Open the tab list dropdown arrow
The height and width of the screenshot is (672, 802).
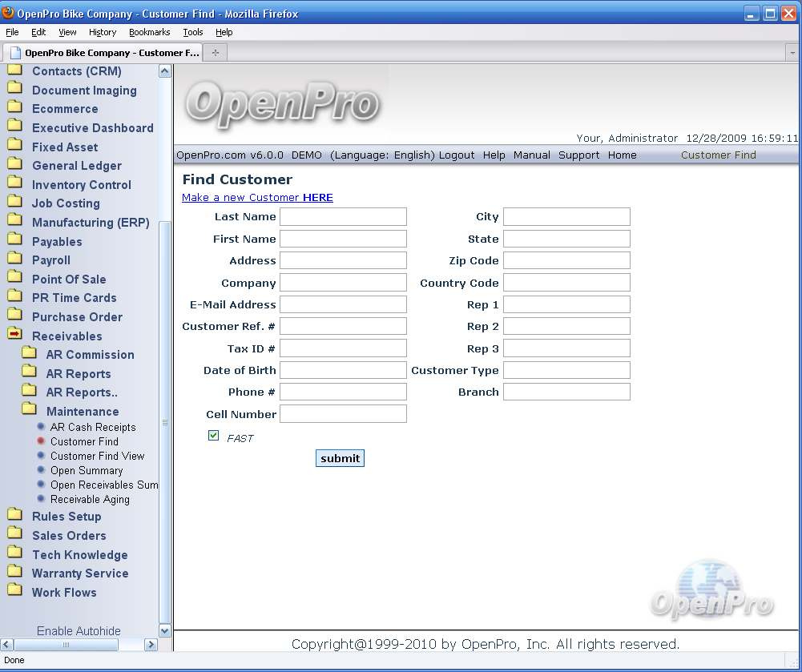(792, 53)
